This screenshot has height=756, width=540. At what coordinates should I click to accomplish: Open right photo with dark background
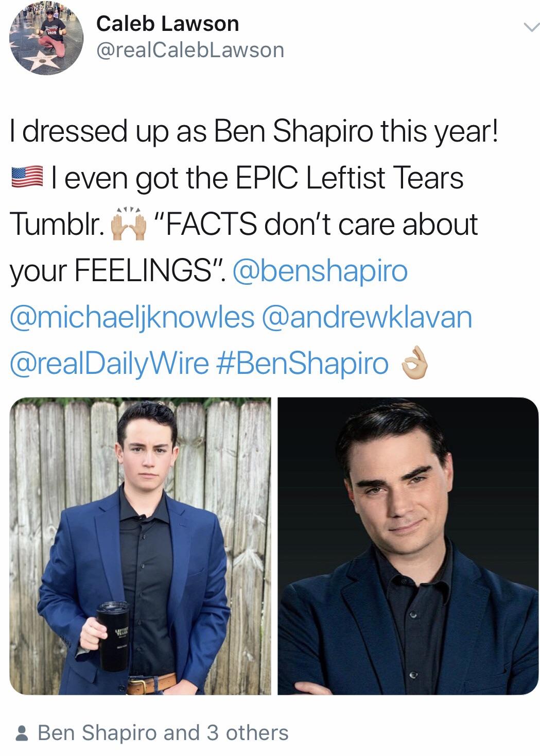coord(408,546)
